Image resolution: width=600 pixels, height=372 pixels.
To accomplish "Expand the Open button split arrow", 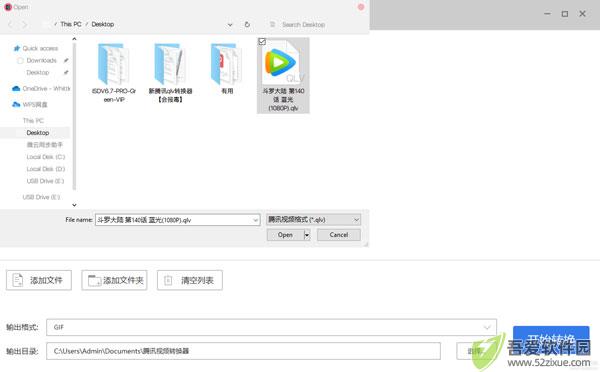I will [x=307, y=235].
